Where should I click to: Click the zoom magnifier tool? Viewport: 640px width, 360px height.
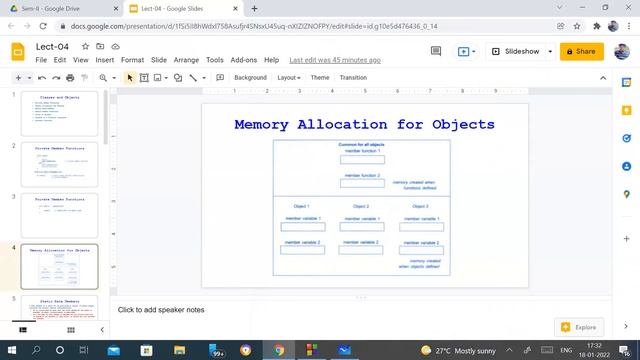coord(103,78)
